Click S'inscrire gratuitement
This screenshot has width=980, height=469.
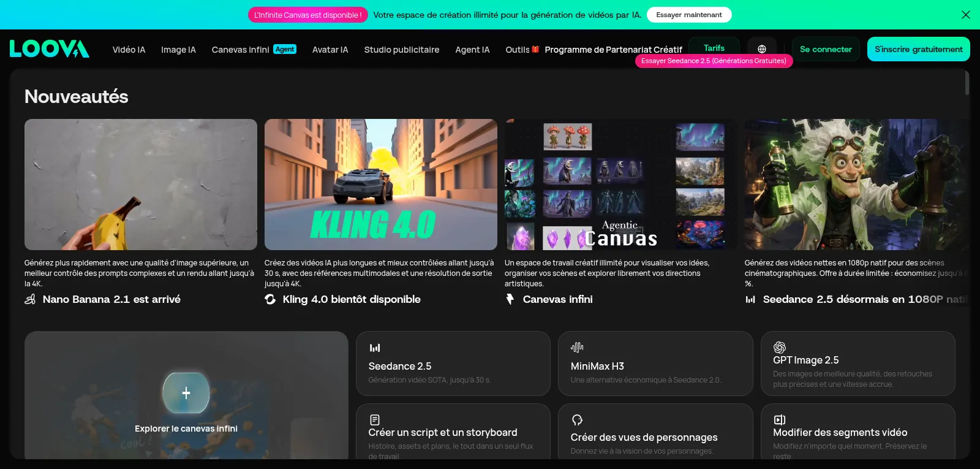click(x=919, y=49)
